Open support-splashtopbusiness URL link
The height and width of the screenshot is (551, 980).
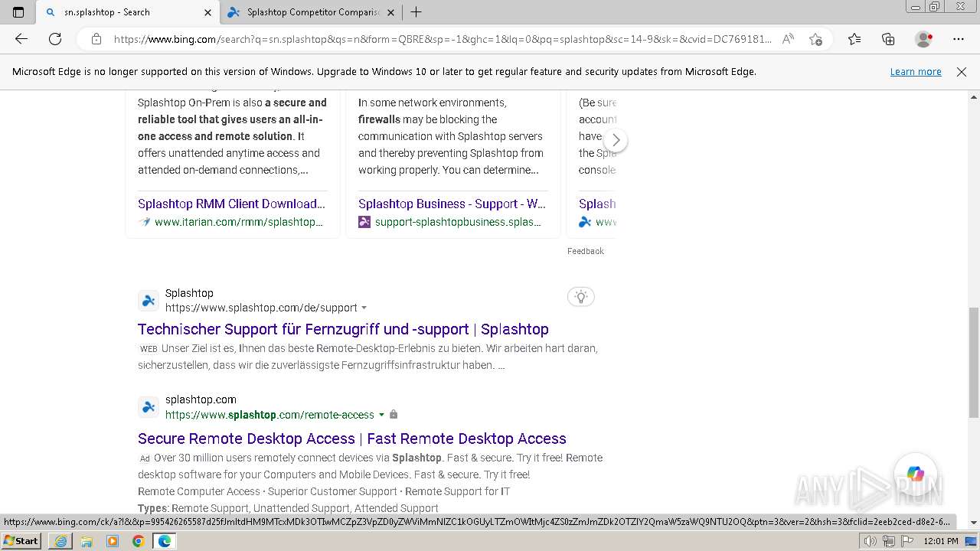458,222
